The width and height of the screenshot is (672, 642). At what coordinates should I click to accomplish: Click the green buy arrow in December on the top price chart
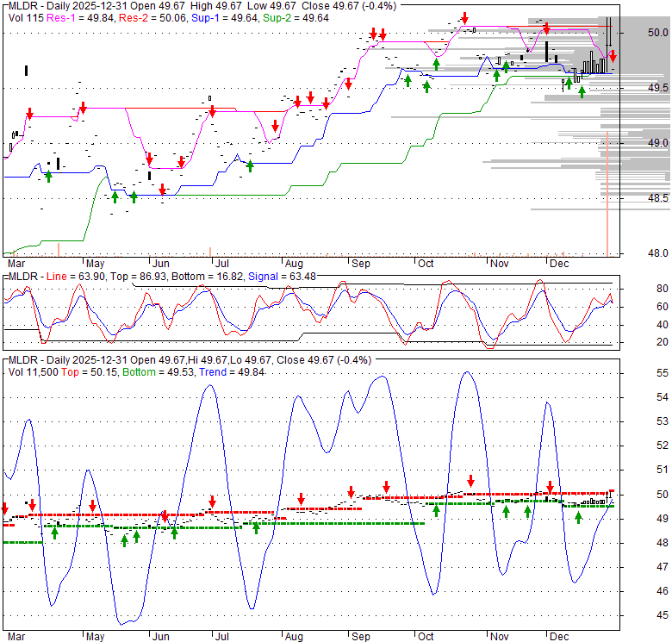582,91
